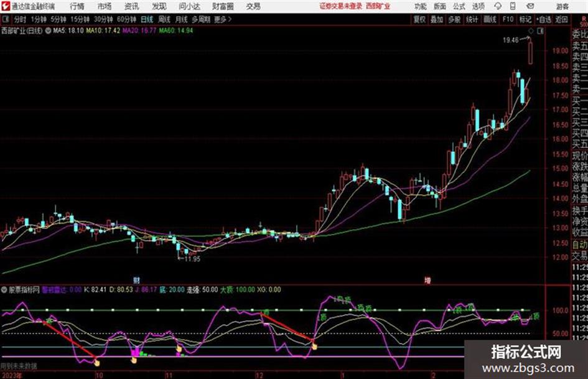Image resolution: width=588 pixels, height=379 pixels.
Task: Click the 用到未来数据 warning text
Action: pos(19,366)
